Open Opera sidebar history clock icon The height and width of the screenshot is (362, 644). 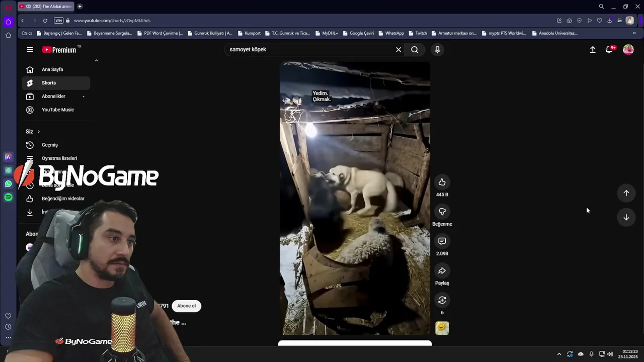coord(8,327)
